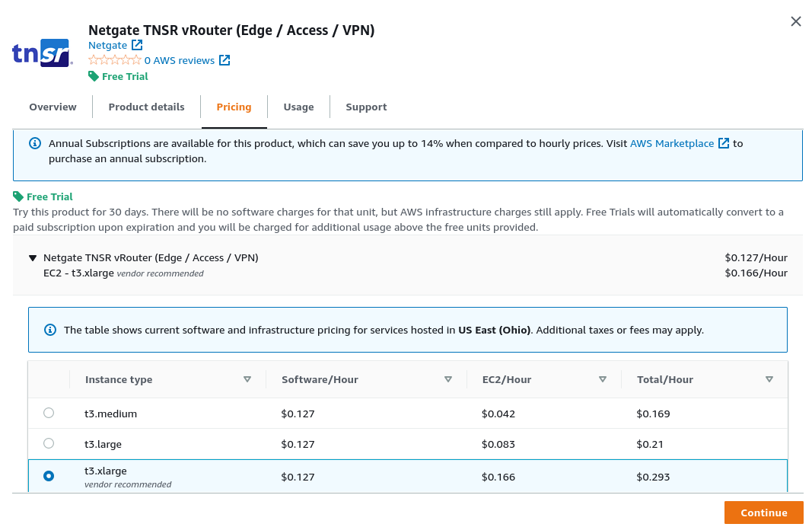Open the AWS Marketplace link
The height and width of the screenshot is (527, 812).
click(672, 143)
